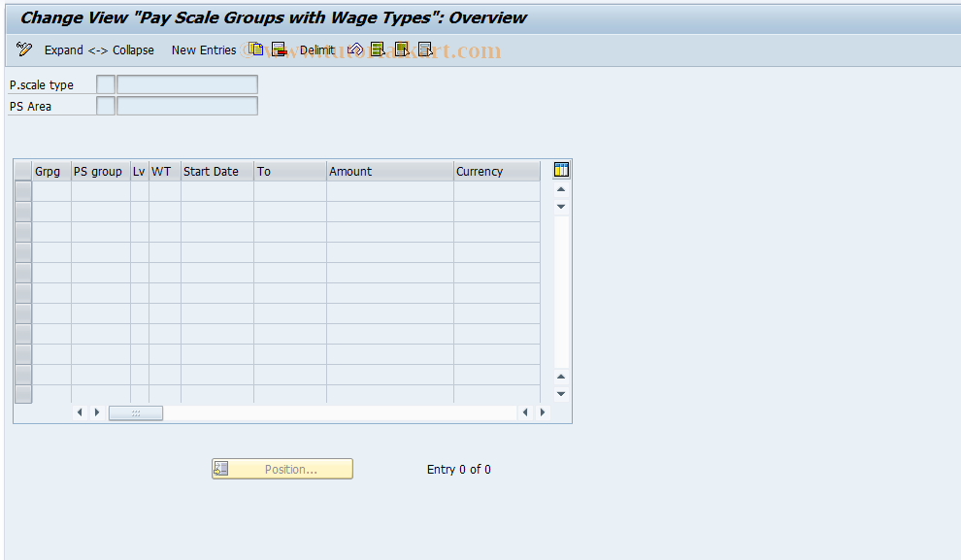Image resolution: width=961 pixels, height=560 pixels.
Task: Click the lower scroll-up arrow of table
Action: tap(561, 377)
